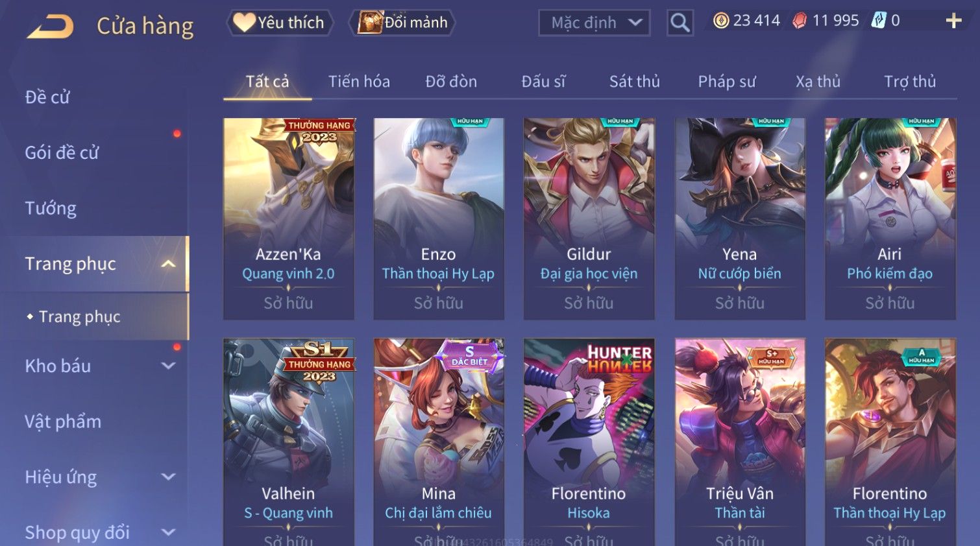Select Florentino Hisoka skin card
980x546 pixels.
click(x=589, y=442)
